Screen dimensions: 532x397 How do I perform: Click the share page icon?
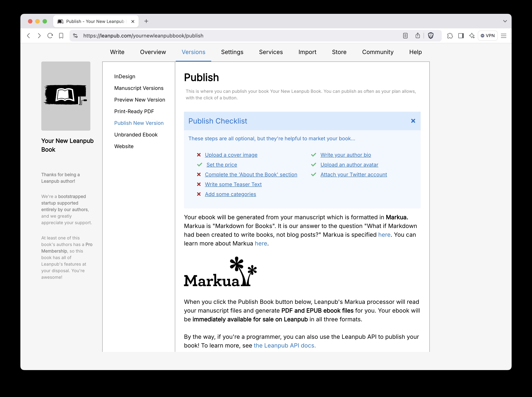click(418, 36)
